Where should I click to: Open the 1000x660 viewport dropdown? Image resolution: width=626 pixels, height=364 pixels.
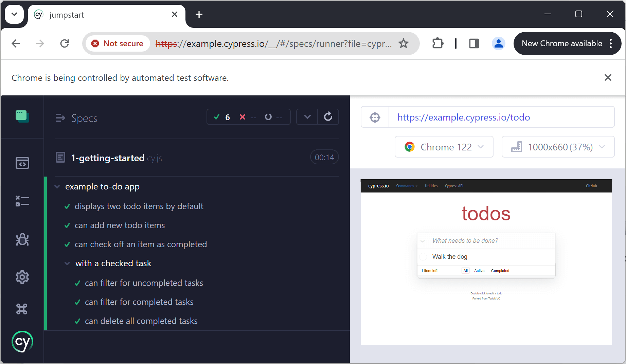pyautogui.click(x=558, y=147)
